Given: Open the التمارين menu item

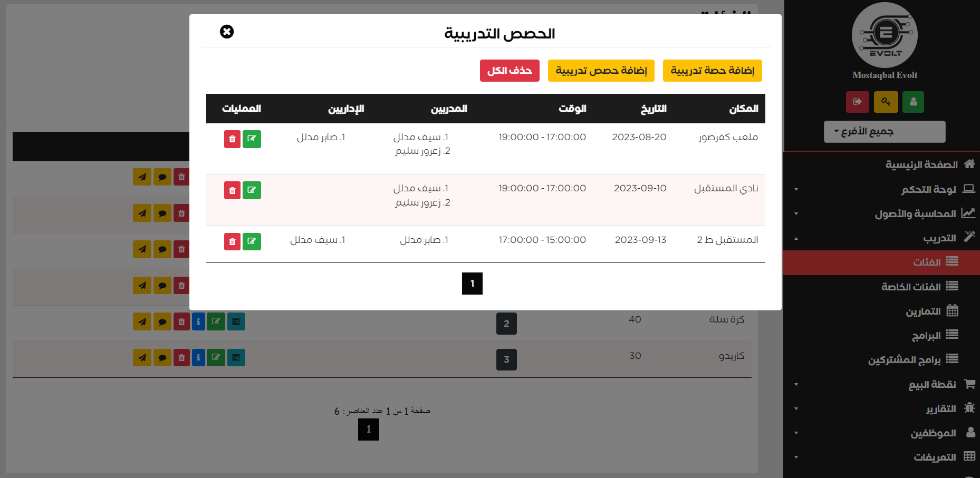Looking at the screenshot, I should coord(923,311).
